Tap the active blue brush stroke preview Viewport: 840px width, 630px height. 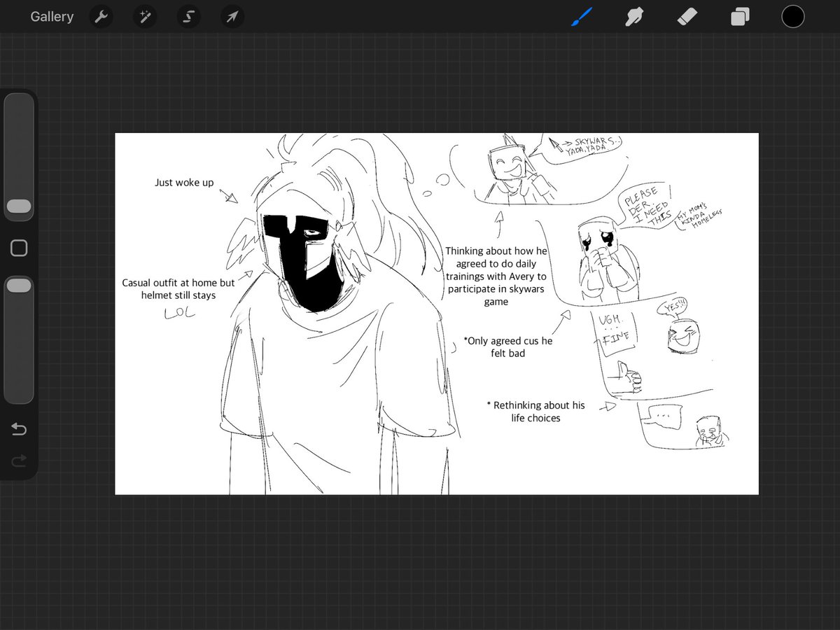(x=582, y=16)
